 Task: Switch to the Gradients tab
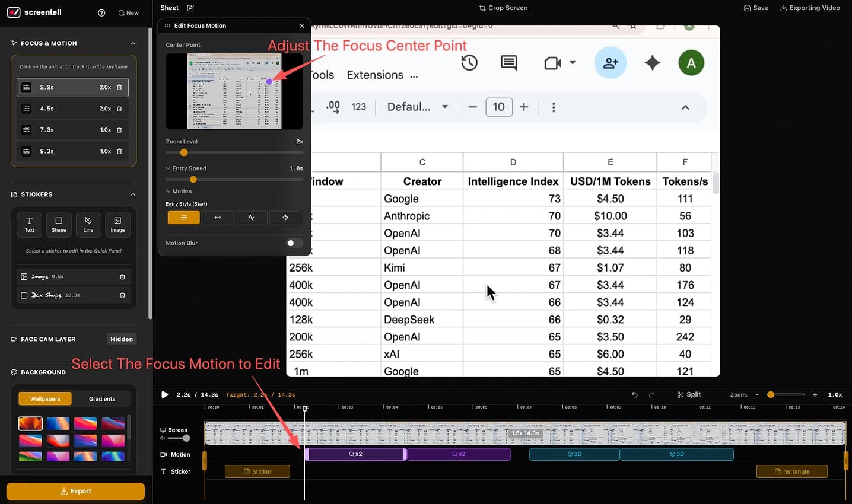(x=102, y=399)
